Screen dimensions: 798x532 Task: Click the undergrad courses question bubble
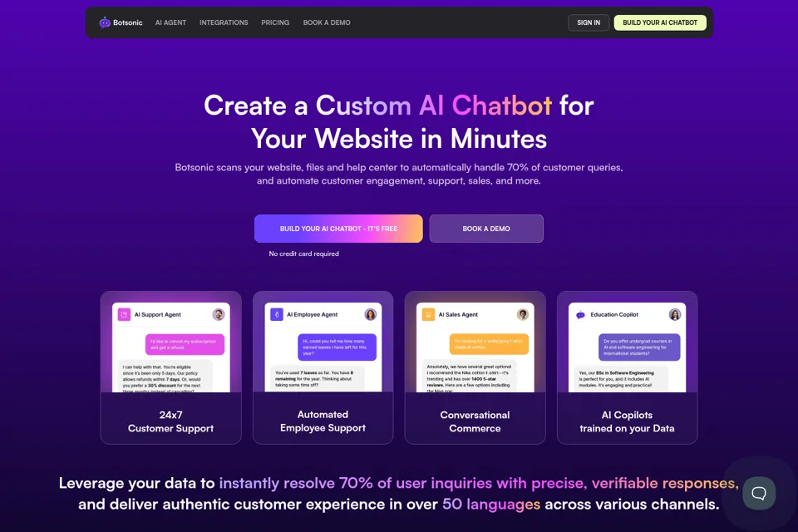(x=639, y=347)
